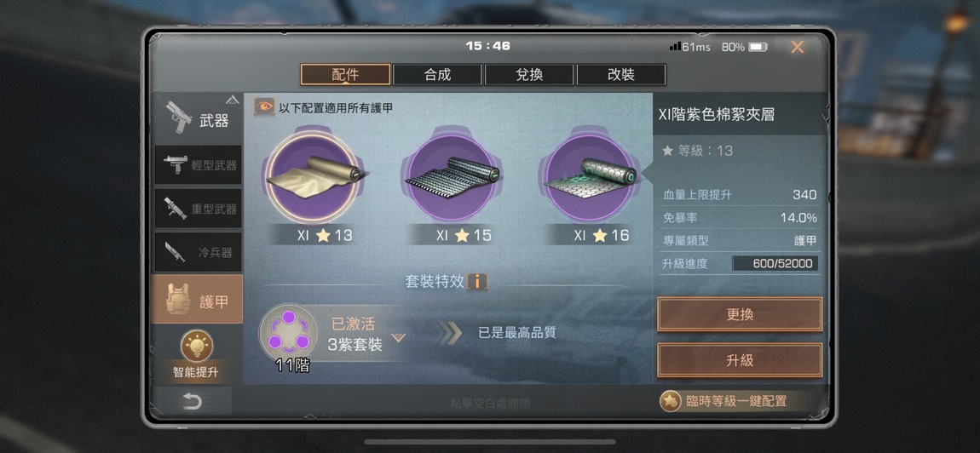Tap the 11階 purple set effect emblem
Screen dimensions: 980x453
288,332
